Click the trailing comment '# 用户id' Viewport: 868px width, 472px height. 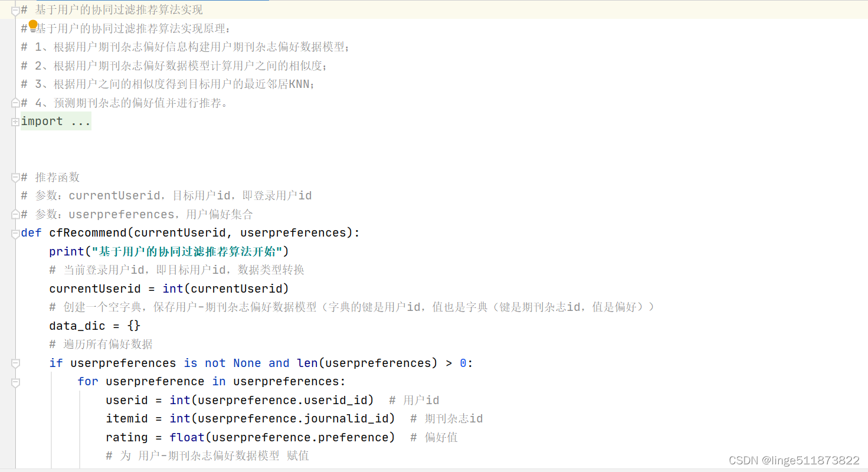coord(414,401)
